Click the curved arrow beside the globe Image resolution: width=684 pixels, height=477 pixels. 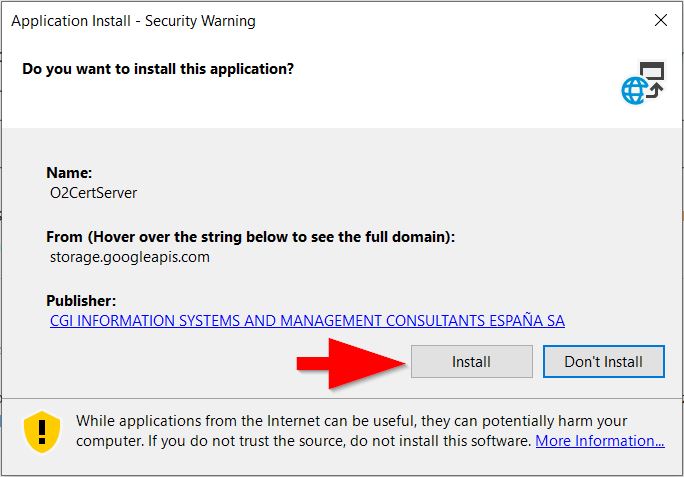coord(655,90)
